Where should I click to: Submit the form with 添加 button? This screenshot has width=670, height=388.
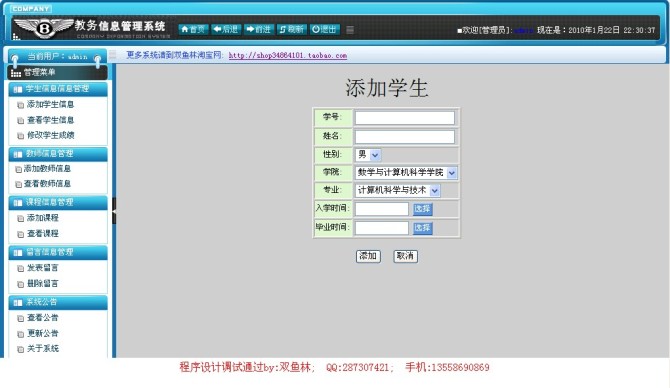pos(368,256)
